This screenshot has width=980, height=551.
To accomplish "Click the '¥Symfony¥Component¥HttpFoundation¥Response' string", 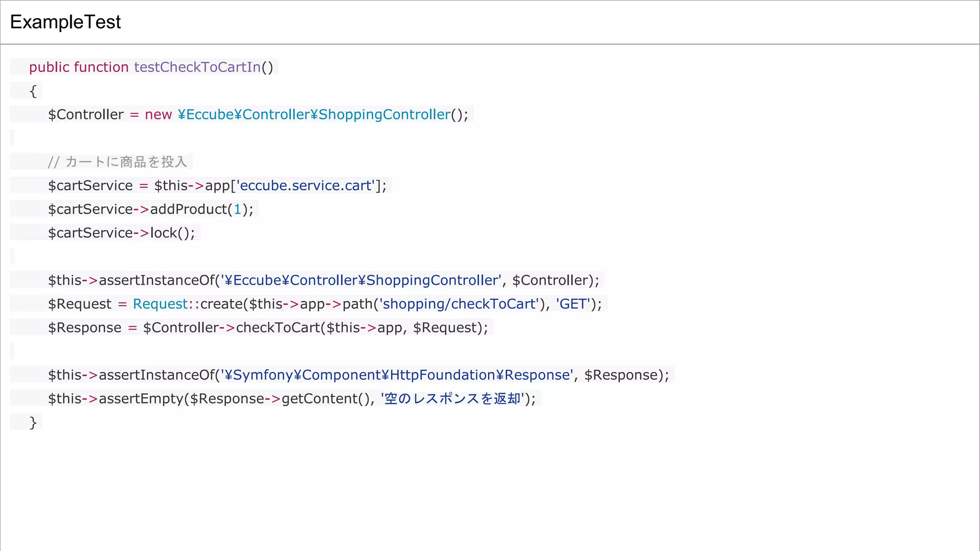I will click(397, 375).
